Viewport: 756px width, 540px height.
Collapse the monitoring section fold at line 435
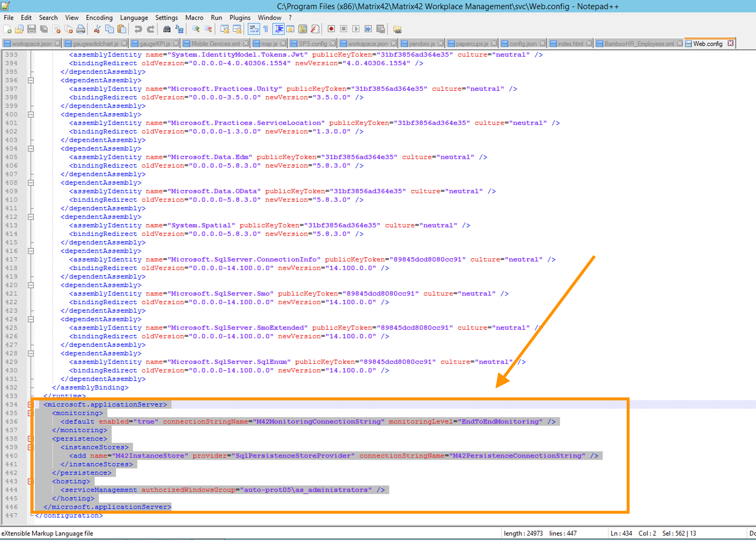pos(30,413)
